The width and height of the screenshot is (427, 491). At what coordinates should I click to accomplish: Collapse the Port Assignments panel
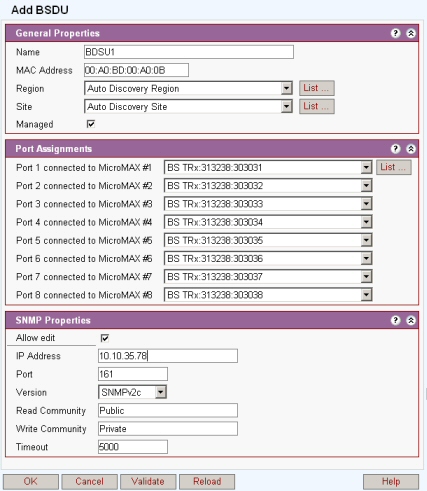click(411, 149)
